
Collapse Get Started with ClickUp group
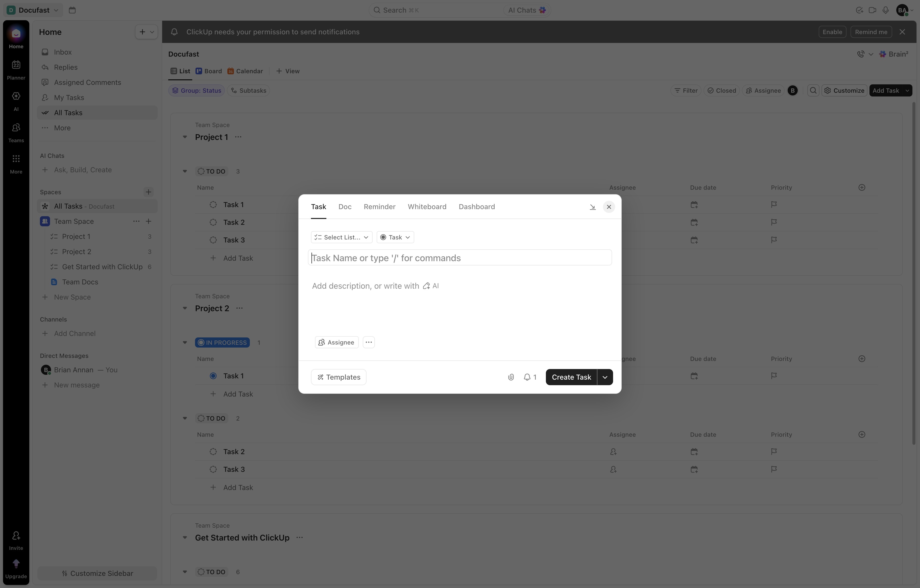(x=185, y=538)
